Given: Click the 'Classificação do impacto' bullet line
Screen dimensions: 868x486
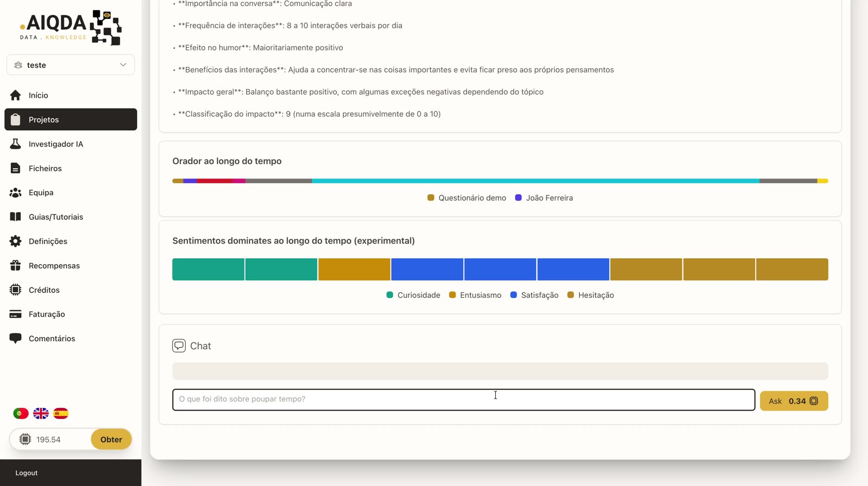Looking at the screenshot, I should click(307, 114).
